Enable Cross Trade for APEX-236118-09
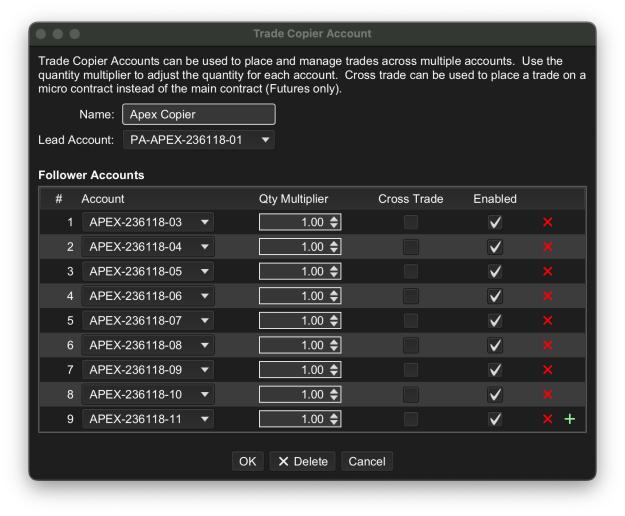The width and height of the screenshot is (625, 516). coord(411,370)
